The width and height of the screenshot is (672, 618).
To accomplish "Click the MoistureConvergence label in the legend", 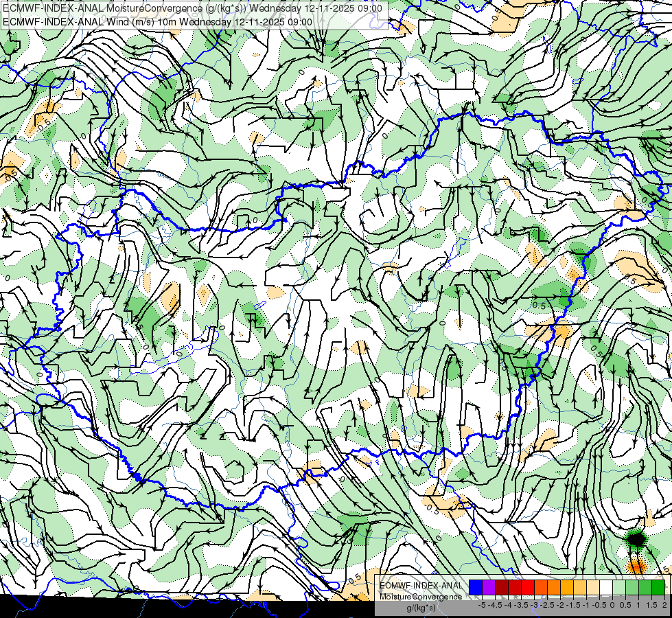I will coord(421,597).
